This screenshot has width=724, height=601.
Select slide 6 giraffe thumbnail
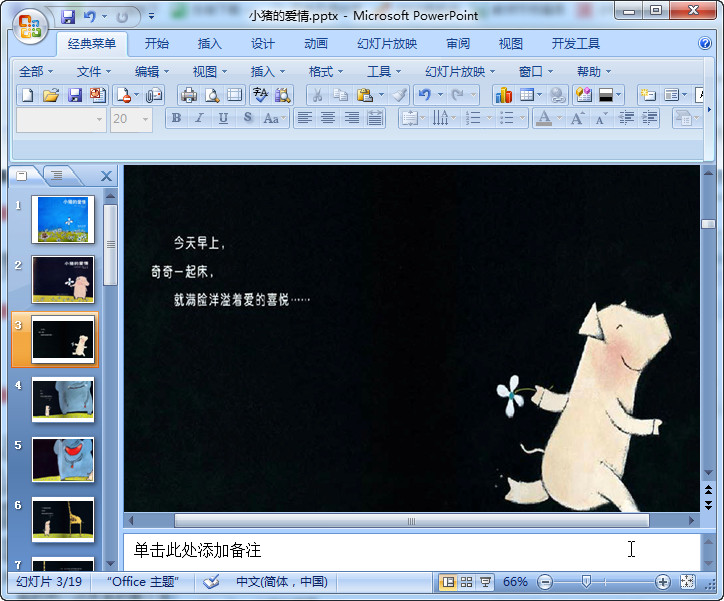pos(63,520)
